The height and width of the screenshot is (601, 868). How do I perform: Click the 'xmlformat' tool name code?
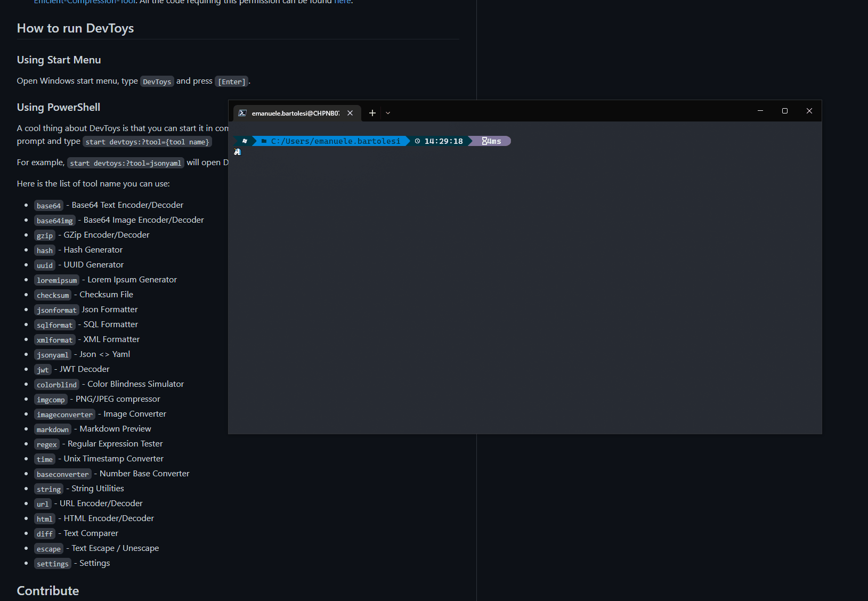pyautogui.click(x=55, y=340)
